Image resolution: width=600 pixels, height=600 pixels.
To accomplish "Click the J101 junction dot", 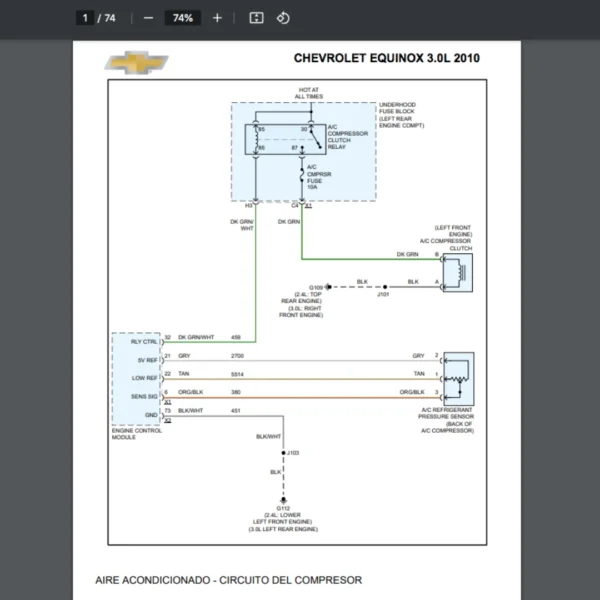I will point(383,287).
